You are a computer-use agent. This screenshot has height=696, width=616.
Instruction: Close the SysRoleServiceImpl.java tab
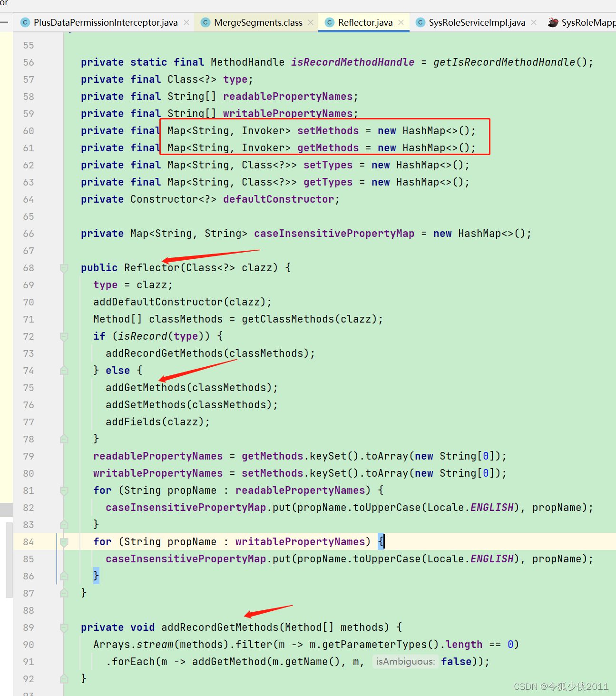pyautogui.click(x=534, y=22)
